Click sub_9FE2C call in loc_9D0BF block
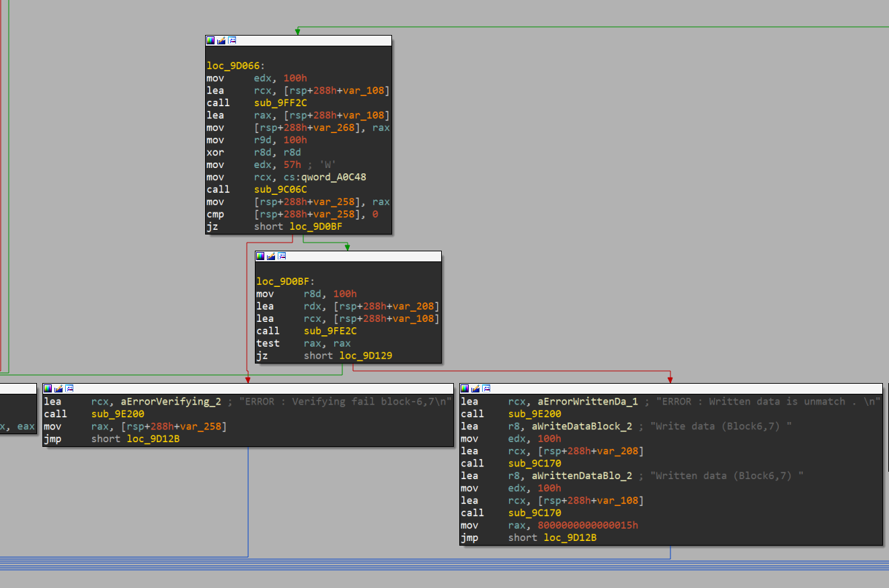This screenshot has width=889, height=588. point(330,331)
